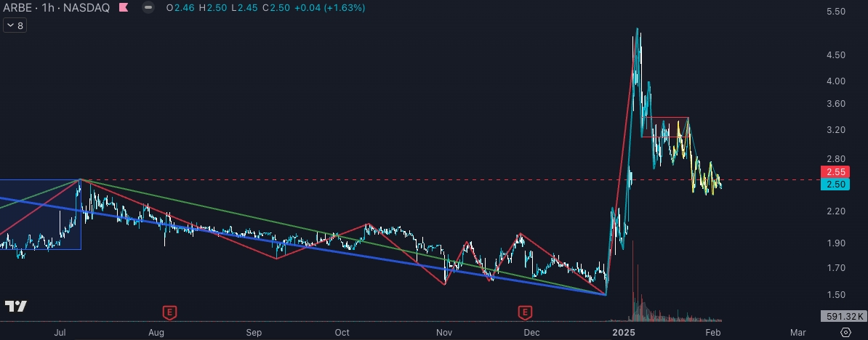Click the 2025 label on time axis
The image size is (868, 340).
(x=624, y=331)
